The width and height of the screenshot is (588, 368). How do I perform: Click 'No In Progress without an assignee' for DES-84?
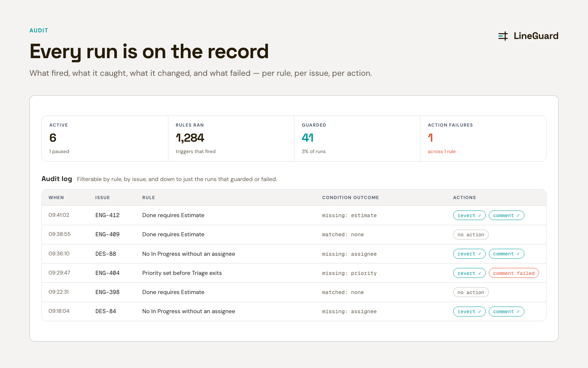(189, 311)
